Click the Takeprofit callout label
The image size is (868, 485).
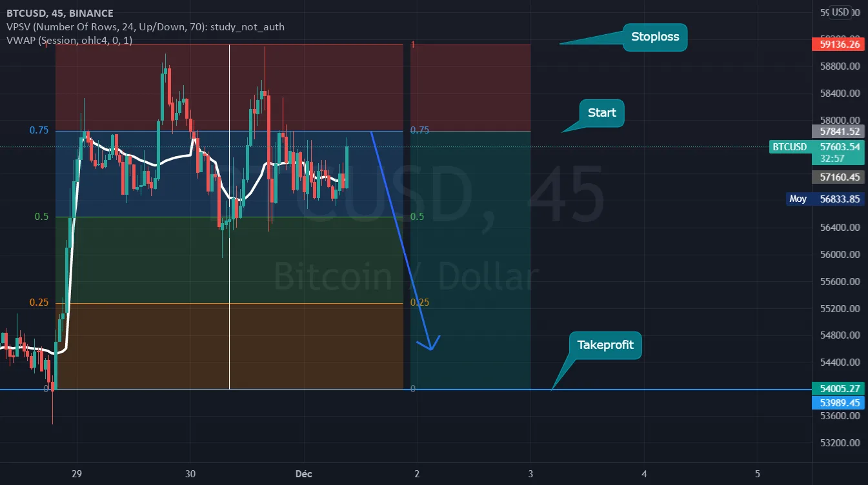(x=605, y=345)
